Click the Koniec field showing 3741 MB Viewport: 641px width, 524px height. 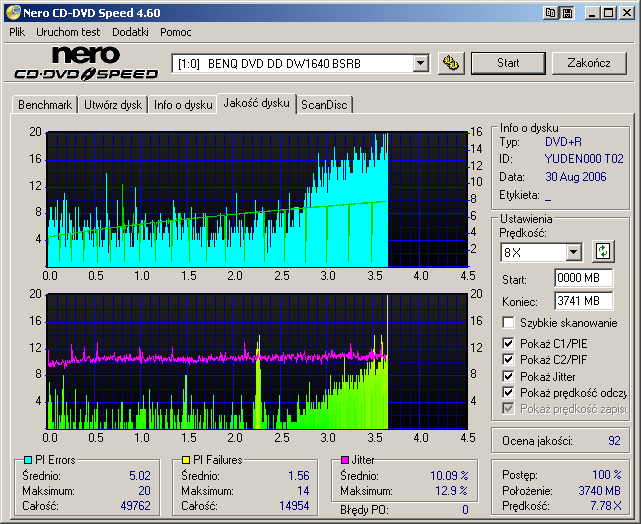583,301
